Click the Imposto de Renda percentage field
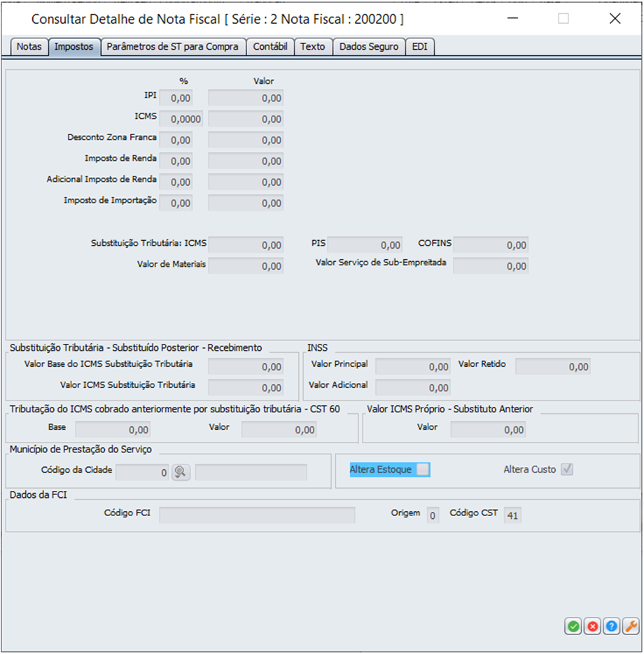 pyautogui.click(x=176, y=161)
